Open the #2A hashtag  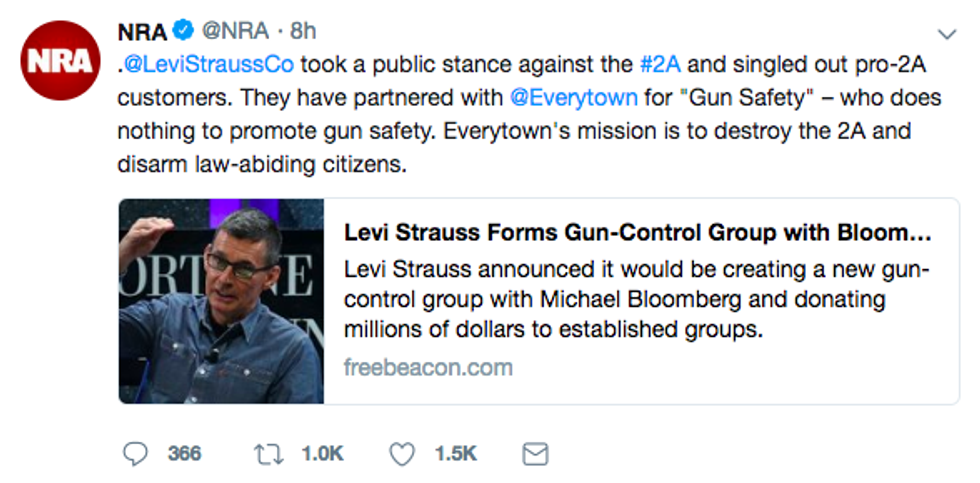[x=662, y=66]
